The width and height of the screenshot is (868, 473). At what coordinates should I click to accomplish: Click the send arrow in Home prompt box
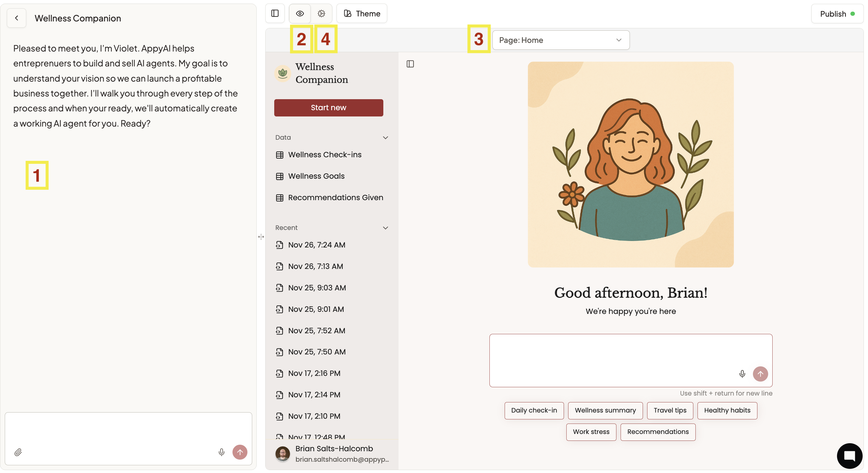click(x=760, y=374)
